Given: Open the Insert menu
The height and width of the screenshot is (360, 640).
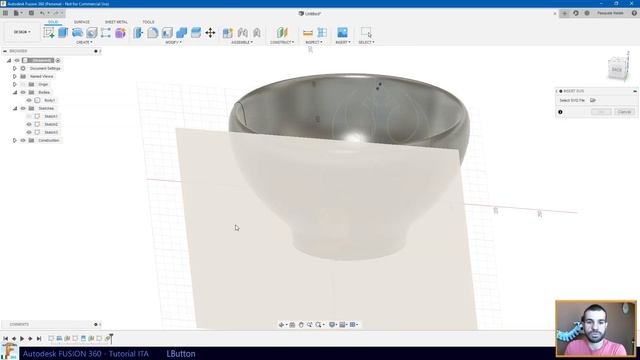Looking at the screenshot, I should pos(343,42).
